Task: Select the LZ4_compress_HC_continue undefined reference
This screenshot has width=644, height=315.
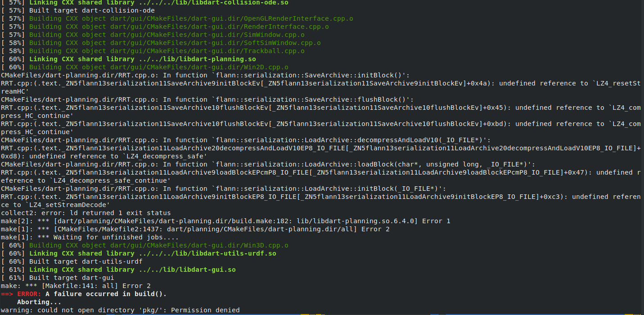Action: 315,108
